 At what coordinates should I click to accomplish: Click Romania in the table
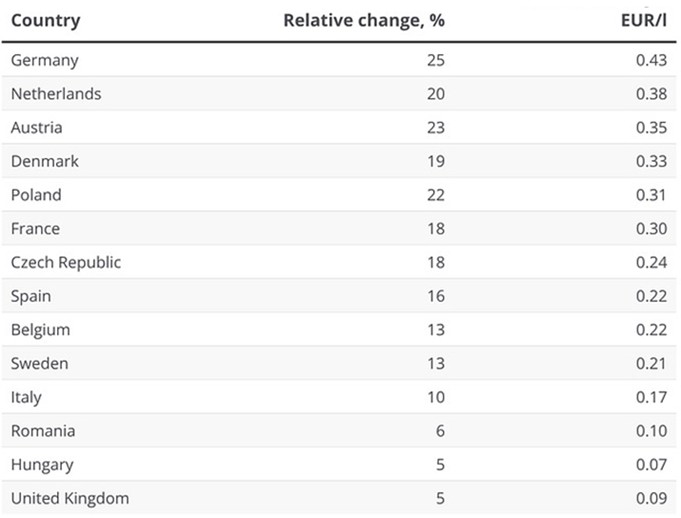pyautogui.click(x=42, y=431)
